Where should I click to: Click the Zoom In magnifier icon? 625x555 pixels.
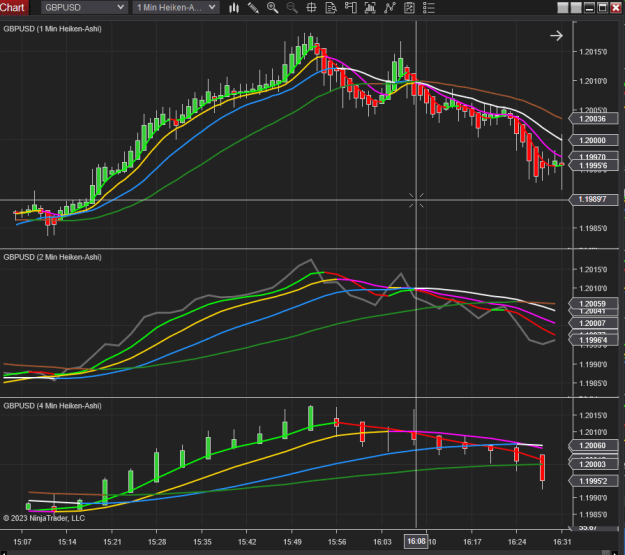pos(273,8)
